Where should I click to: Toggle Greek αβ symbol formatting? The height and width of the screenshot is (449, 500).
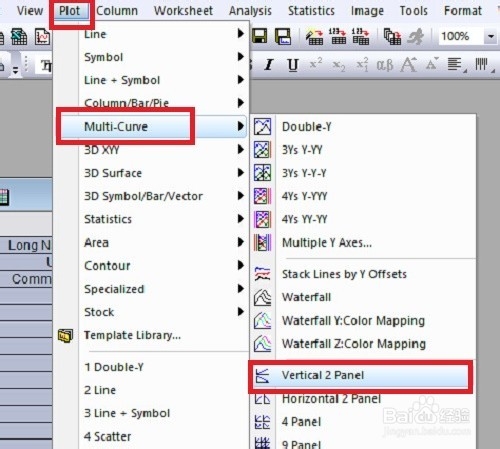click(385, 65)
